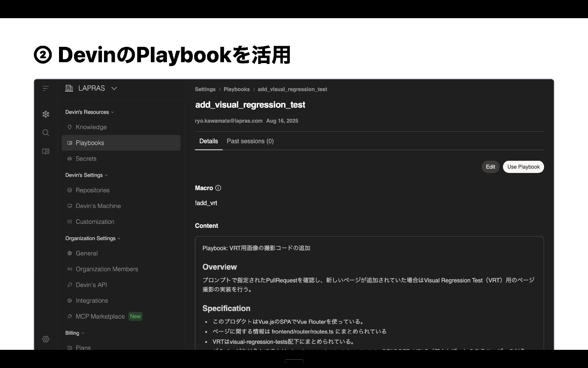Viewport: 588px width, 368px height.
Task: Click the Knowledge lightbulb icon
Action: 69,127
